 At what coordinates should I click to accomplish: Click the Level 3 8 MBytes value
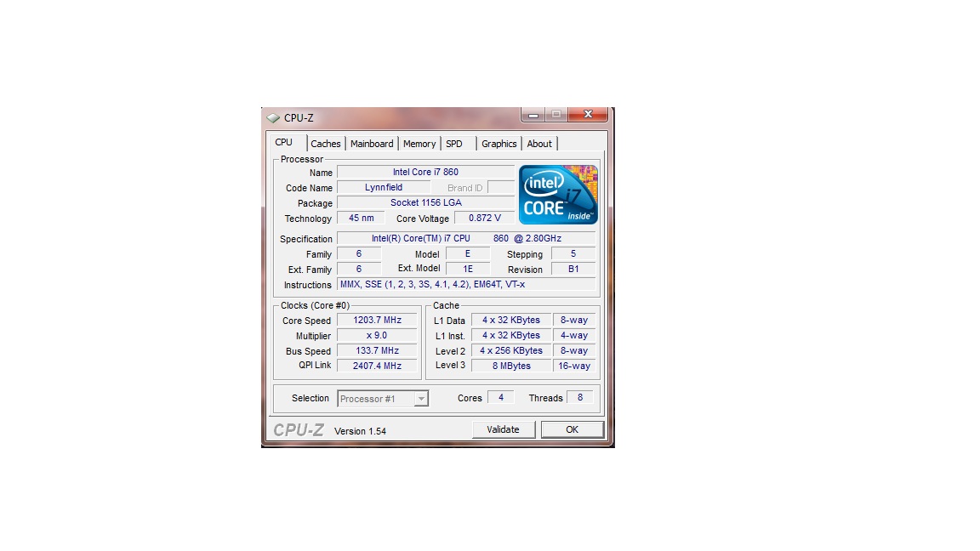click(511, 366)
